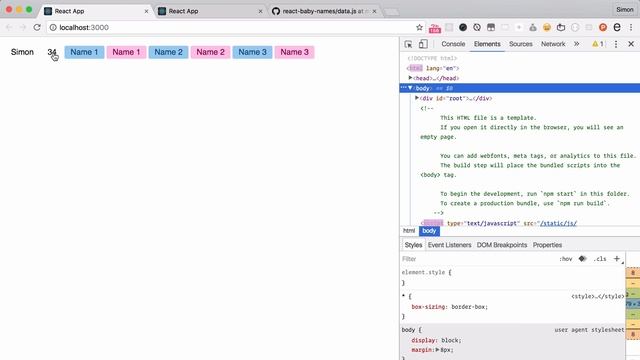Screen dimensions: 640x360
Task: Open the Properties tab
Action: click(547, 245)
